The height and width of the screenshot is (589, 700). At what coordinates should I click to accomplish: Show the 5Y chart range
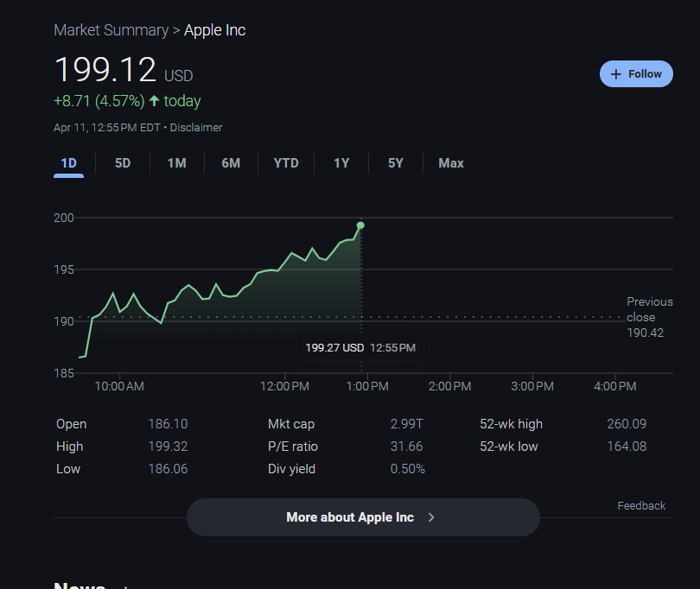pos(396,163)
